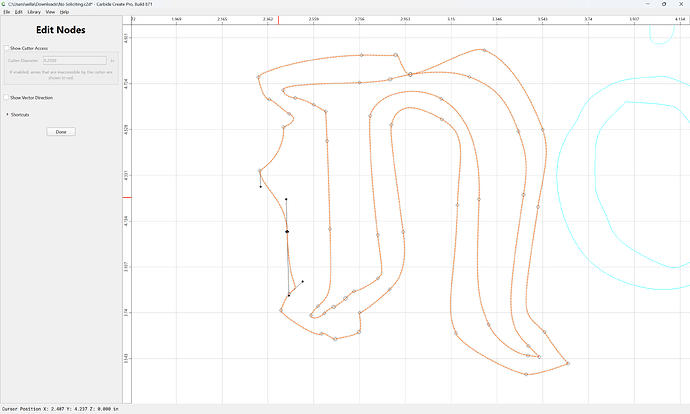Open the Library menu

34,12
